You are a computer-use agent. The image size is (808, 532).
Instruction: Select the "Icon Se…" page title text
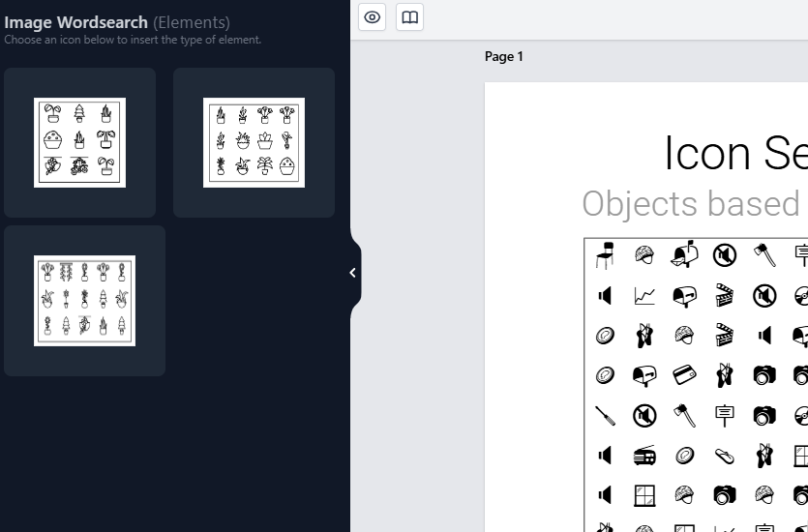click(x=734, y=153)
